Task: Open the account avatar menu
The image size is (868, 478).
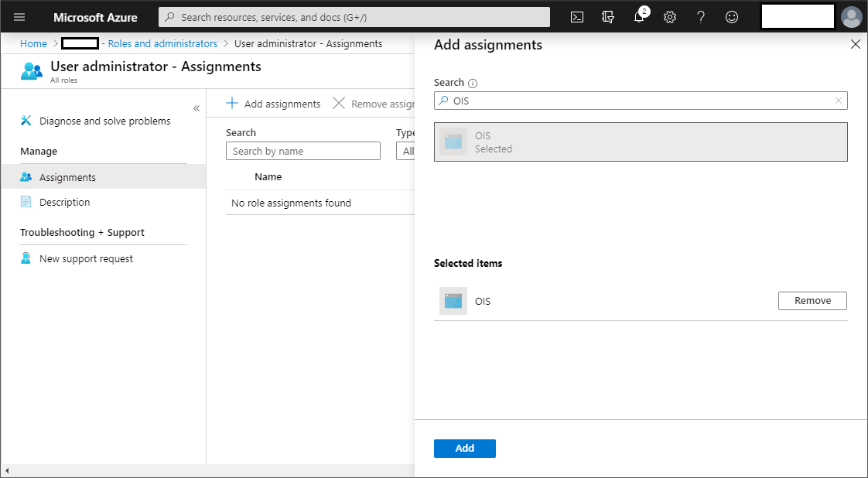Action: tap(852, 17)
